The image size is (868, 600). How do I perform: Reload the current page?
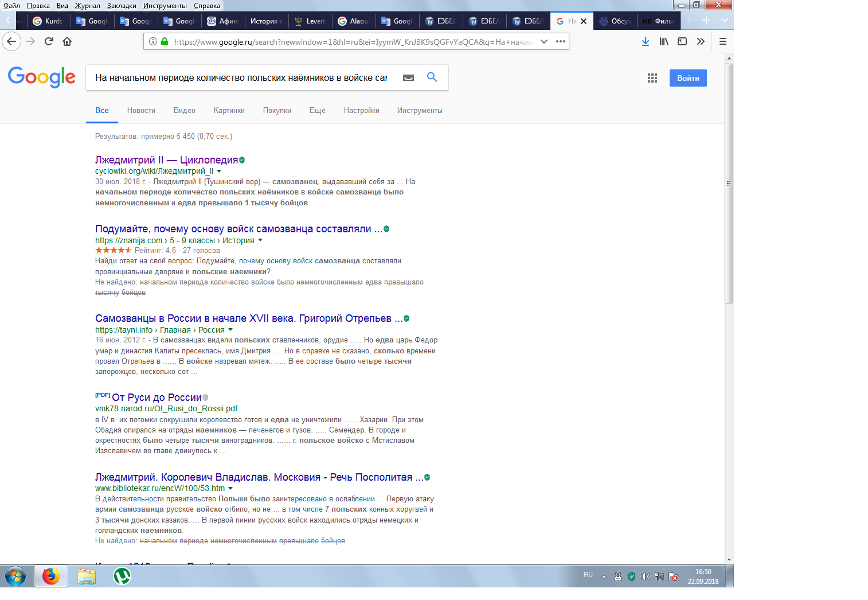(49, 41)
